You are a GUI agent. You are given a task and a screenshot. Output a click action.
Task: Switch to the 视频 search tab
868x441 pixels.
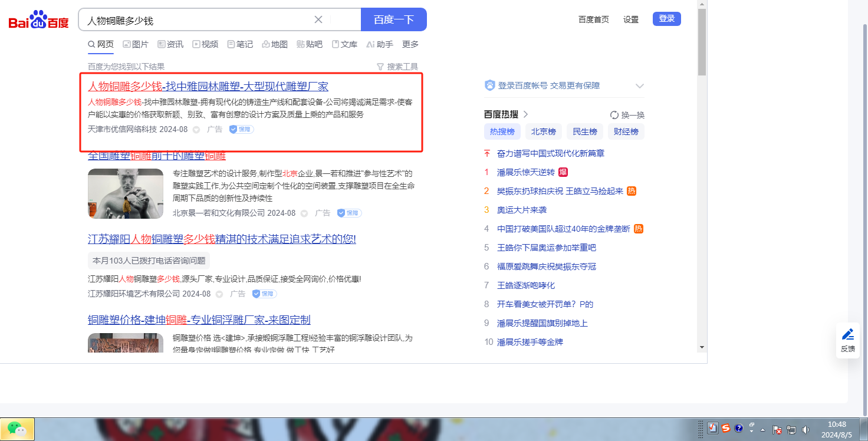pyautogui.click(x=205, y=44)
